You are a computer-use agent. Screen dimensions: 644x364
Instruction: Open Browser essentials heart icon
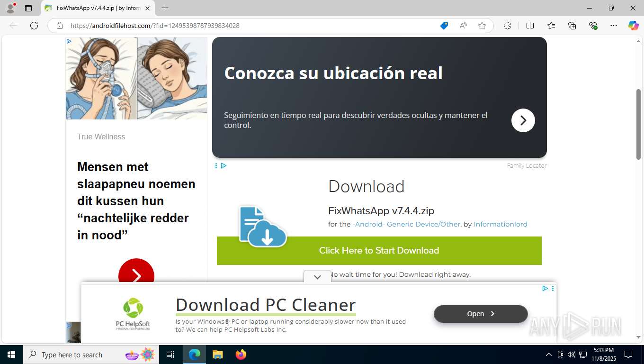593,26
